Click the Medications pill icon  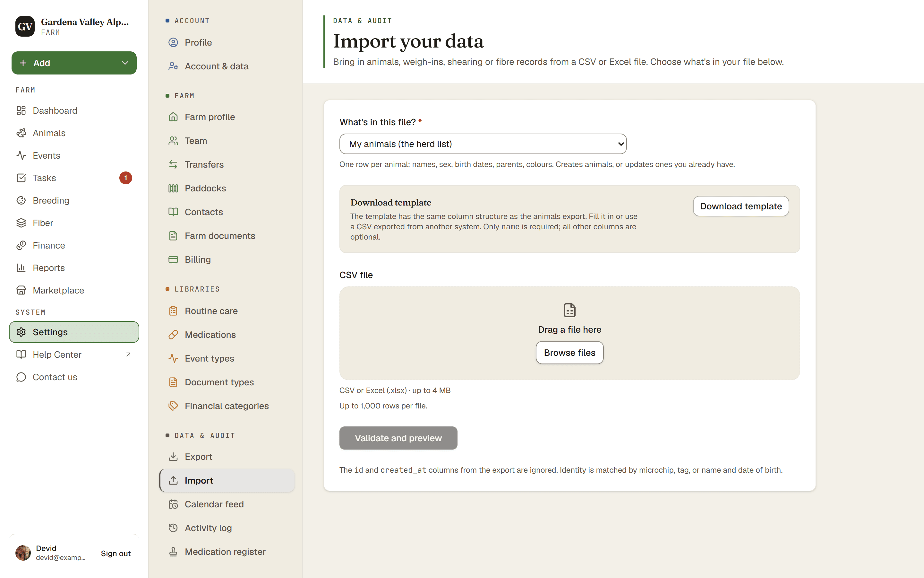click(x=173, y=335)
